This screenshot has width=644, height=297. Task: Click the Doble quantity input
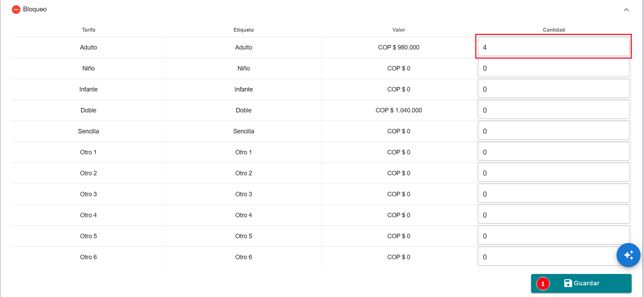553,110
